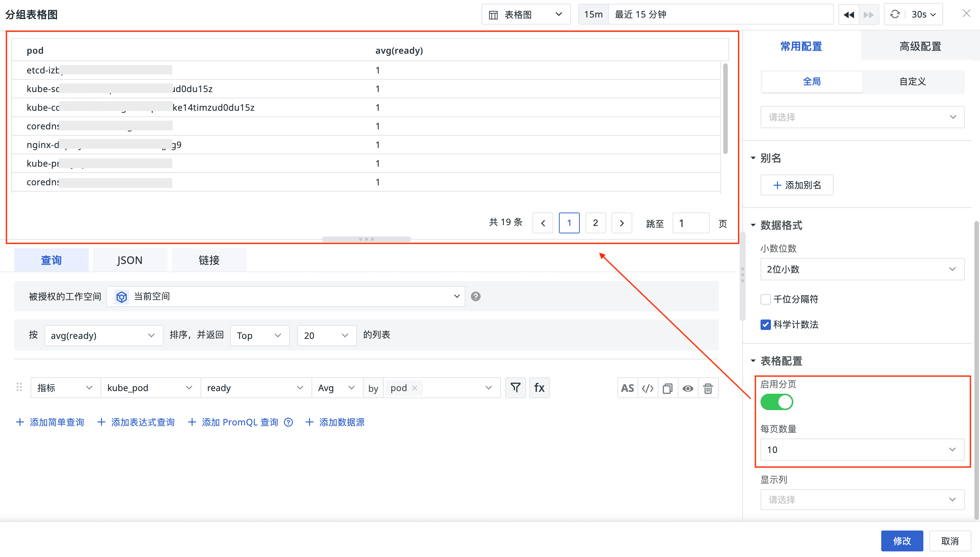Switch query to code view icon
This screenshot has width=980, height=557.
647,388
